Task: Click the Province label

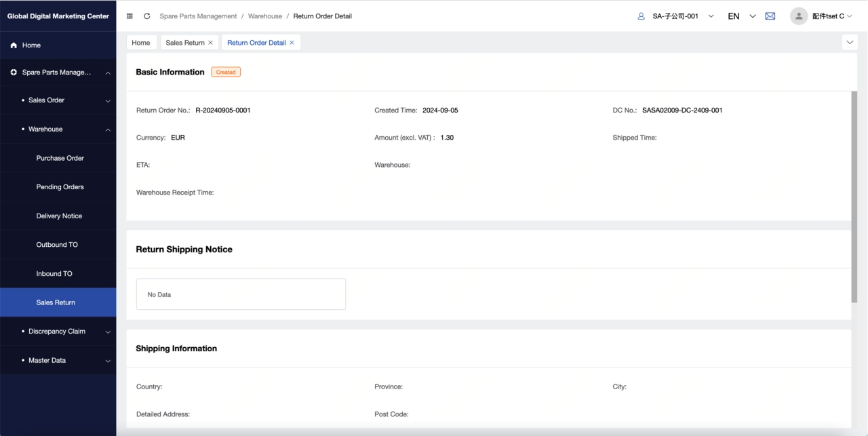Action: [389, 387]
